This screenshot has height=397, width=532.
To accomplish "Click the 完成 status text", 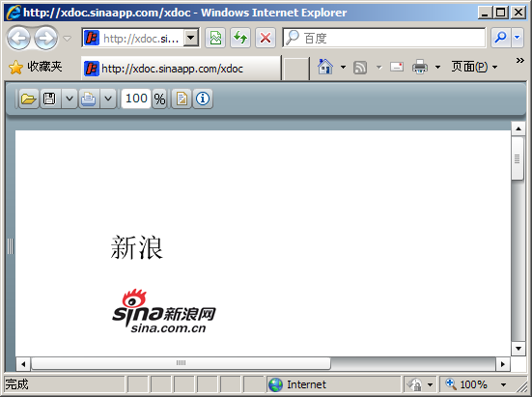I will point(16,384).
